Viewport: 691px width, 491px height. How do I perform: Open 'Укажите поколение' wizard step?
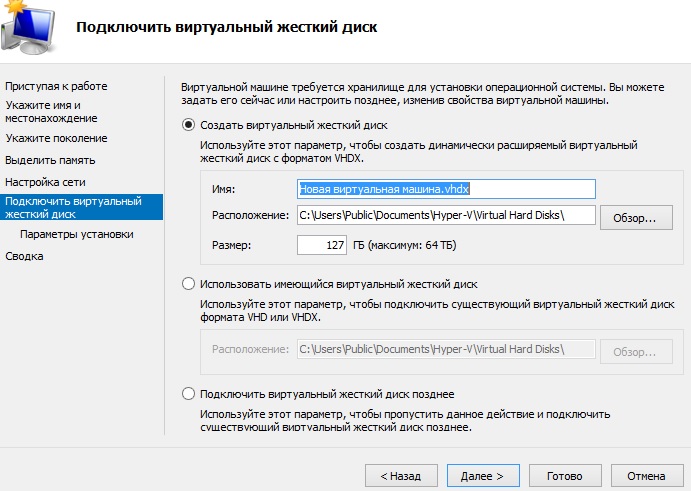pyautogui.click(x=56, y=138)
